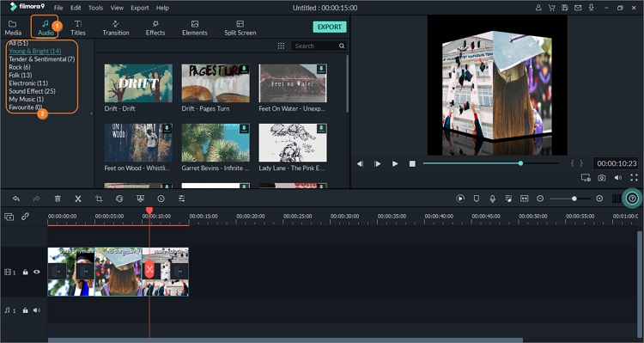Image resolution: width=644 pixels, height=343 pixels.
Task: Open the color correction tool icon
Action: tap(119, 199)
